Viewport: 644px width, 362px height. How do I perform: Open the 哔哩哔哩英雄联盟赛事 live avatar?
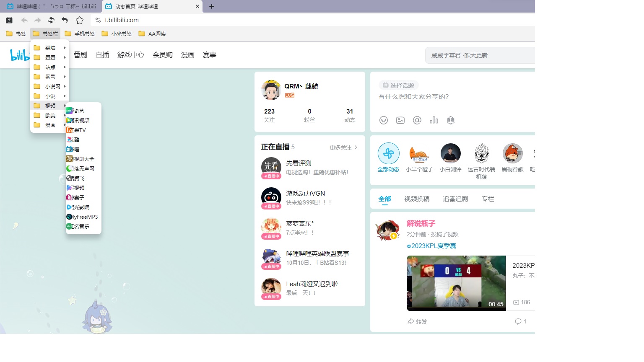point(271,258)
